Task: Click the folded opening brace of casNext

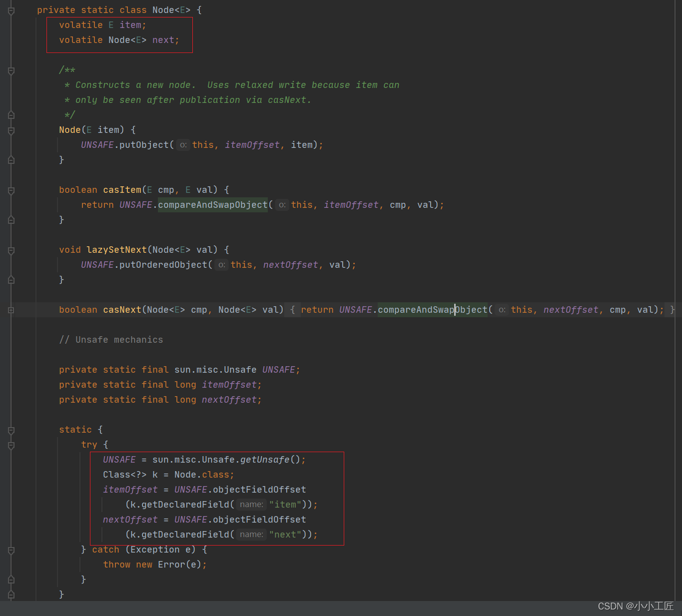Action: (x=293, y=310)
